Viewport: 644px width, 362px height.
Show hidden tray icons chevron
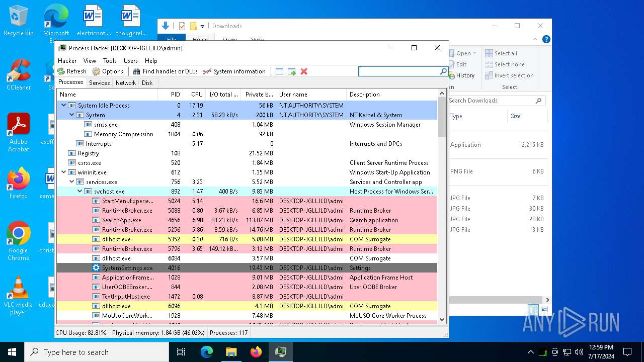(x=530, y=352)
